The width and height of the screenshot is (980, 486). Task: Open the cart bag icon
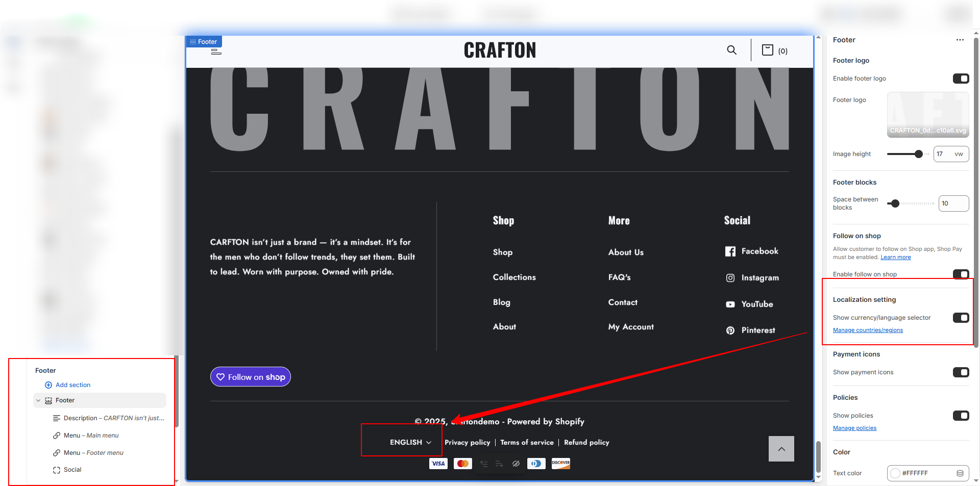(767, 50)
